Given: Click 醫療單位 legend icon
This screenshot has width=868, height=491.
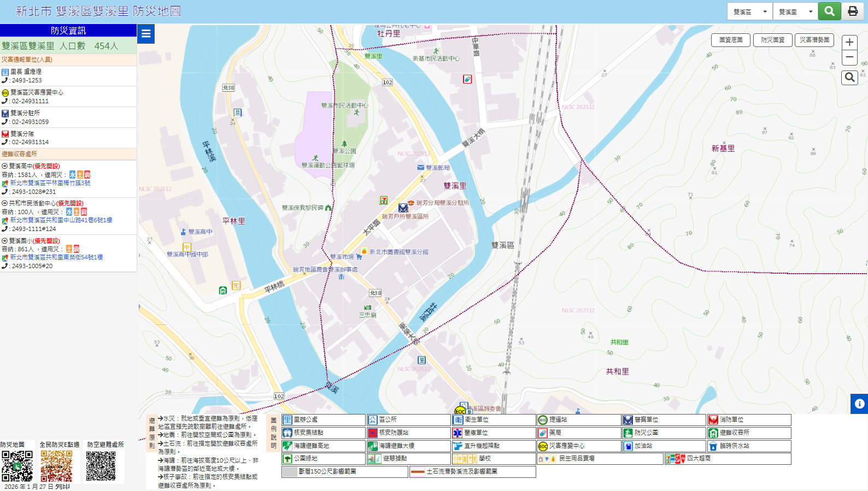Looking at the screenshot, I should pyautogui.click(x=458, y=433).
